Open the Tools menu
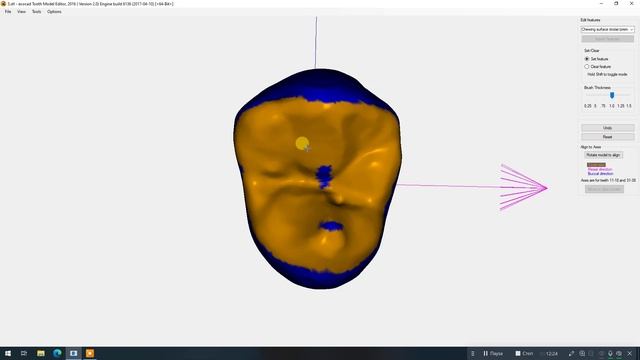This screenshot has height=360, width=640. [x=36, y=12]
